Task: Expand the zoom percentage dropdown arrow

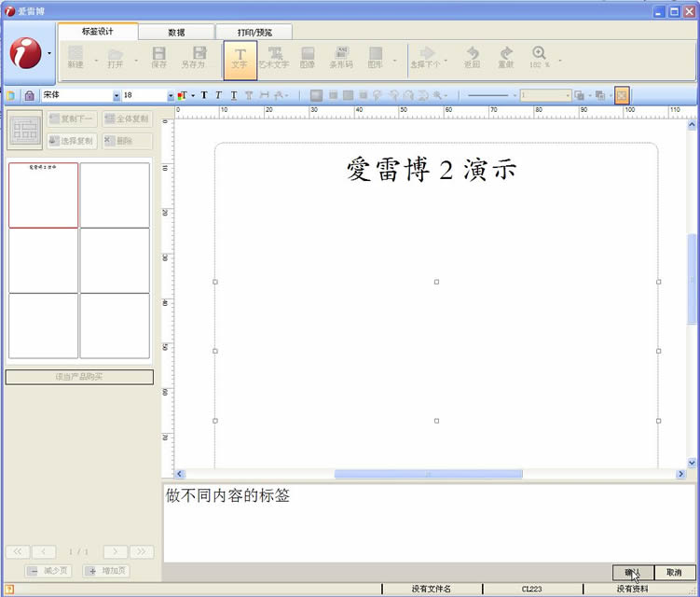Action: coord(560,60)
